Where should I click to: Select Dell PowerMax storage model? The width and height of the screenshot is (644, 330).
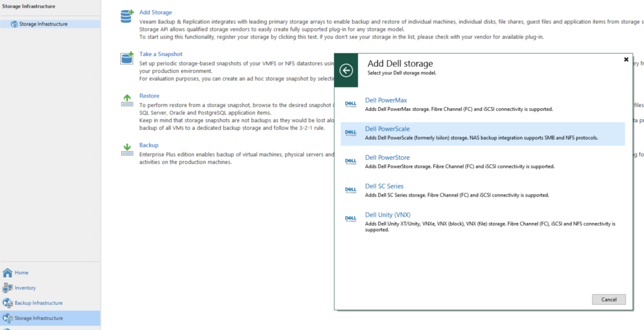coord(386,100)
